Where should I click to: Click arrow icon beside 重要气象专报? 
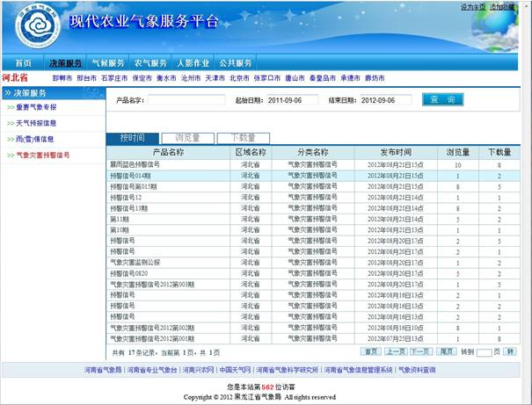click(x=9, y=107)
